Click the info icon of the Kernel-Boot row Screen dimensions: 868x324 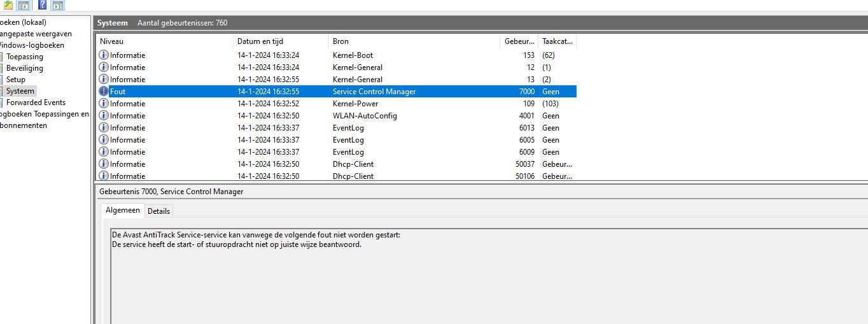[x=104, y=55]
